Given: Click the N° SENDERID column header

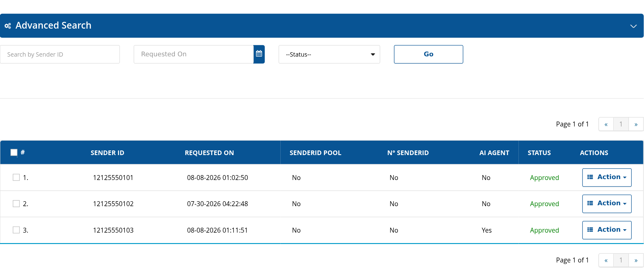Looking at the screenshot, I should click(x=408, y=153).
